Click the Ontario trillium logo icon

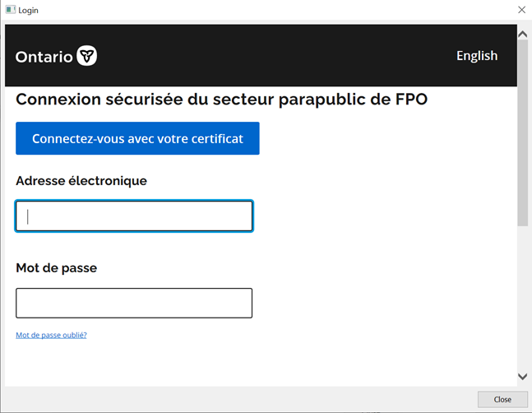pos(87,56)
